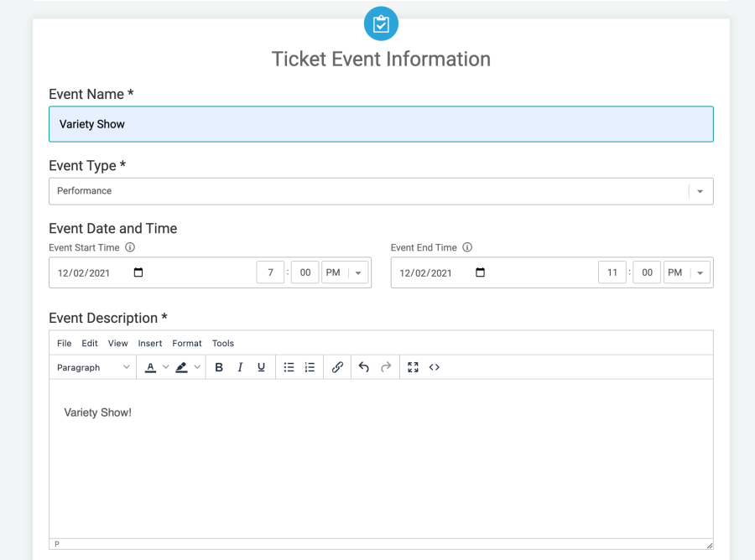Undo the last editor change

[x=364, y=367]
